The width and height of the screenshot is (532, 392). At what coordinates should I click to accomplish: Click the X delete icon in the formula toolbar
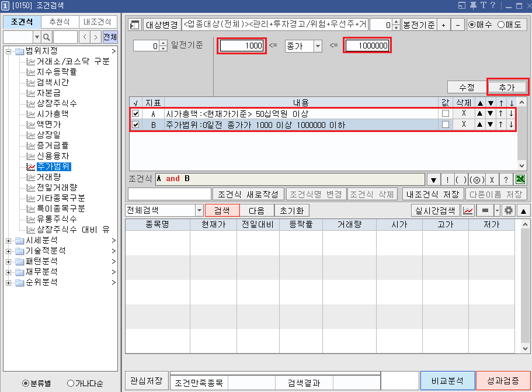pos(492,179)
